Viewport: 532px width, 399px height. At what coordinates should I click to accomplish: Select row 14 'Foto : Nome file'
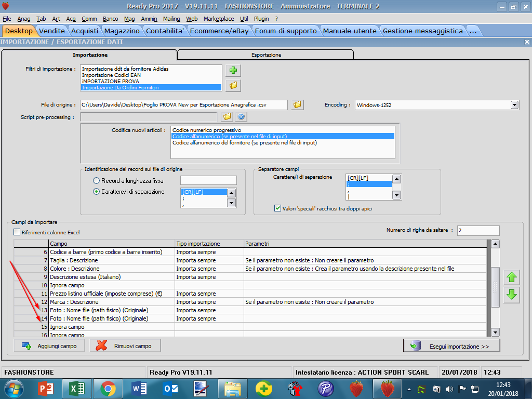click(250, 318)
